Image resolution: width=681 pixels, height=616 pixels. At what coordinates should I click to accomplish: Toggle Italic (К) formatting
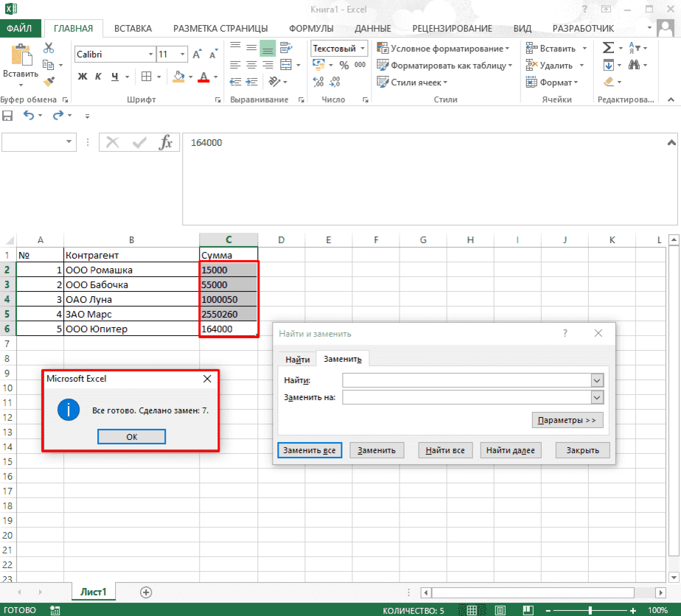coord(98,77)
